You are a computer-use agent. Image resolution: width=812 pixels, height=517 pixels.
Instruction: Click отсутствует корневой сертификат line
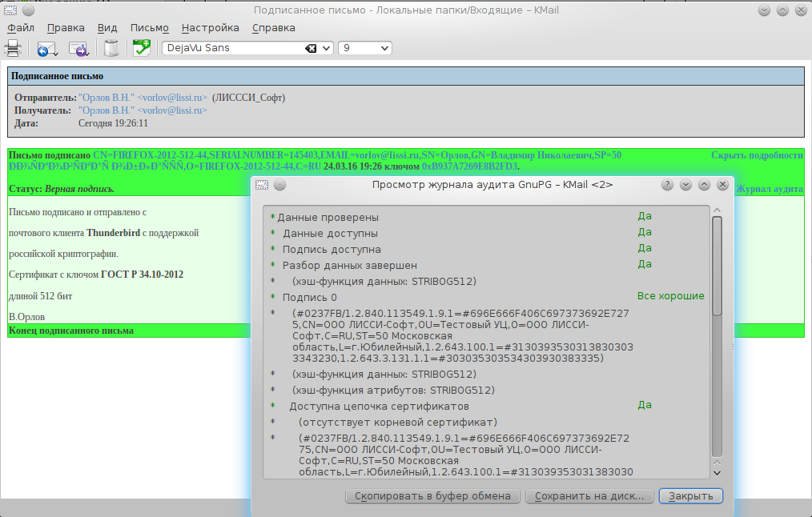click(398, 423)
